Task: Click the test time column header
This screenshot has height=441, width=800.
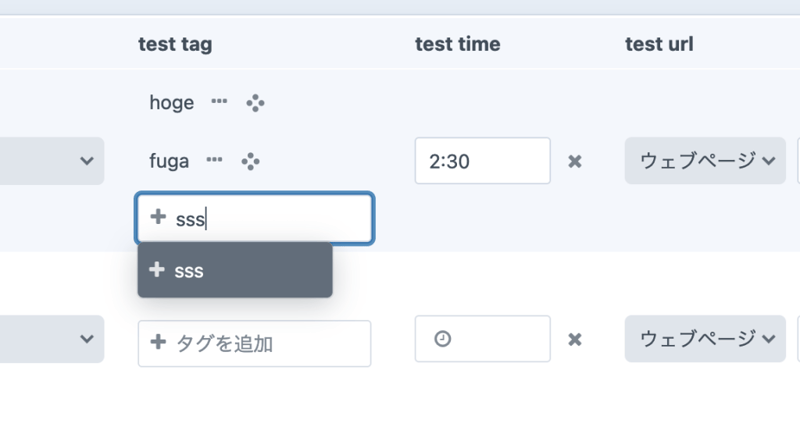Action: [458, 44]
